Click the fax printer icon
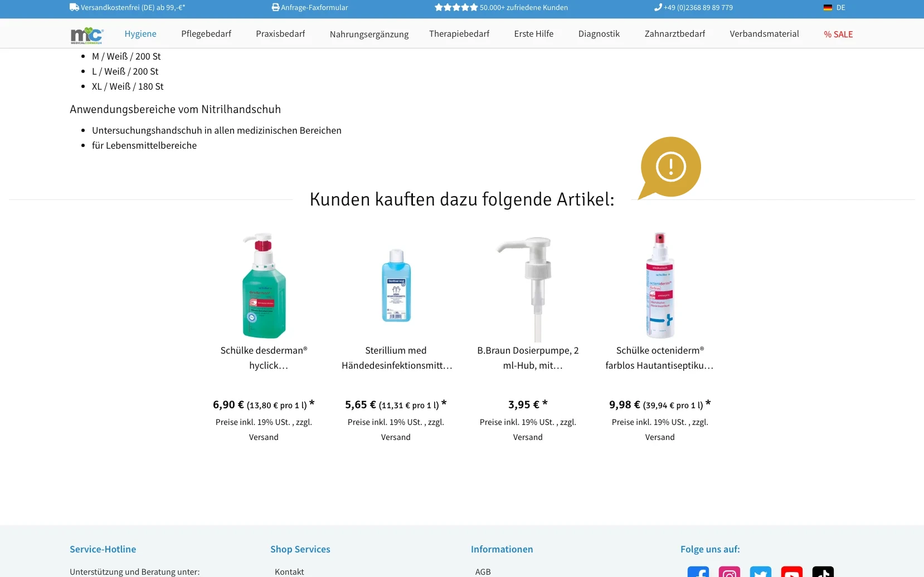Image resolution: width=924 pixels, height=577 pixels. click(275, 7)
